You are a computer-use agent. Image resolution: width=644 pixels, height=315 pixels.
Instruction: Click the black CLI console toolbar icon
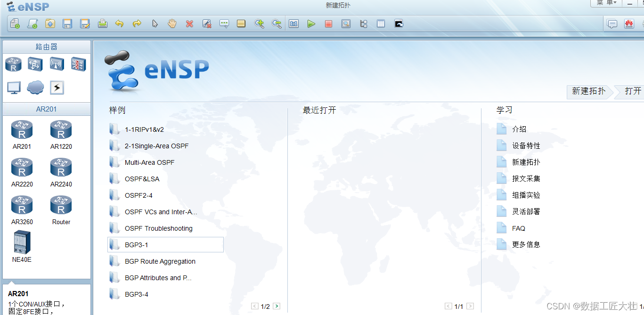click(x=399, y=24)
